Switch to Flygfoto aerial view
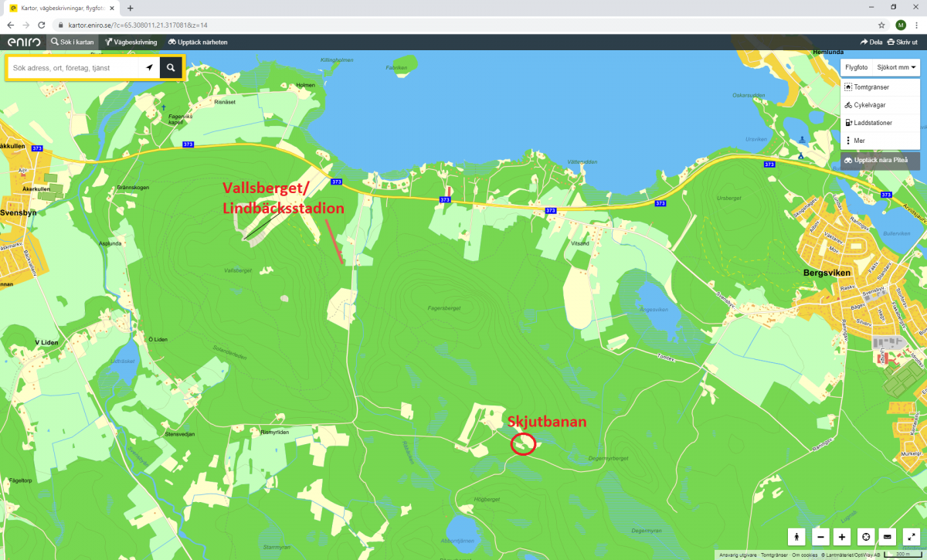This screenshot has height=560, width=927. (x=856, y=67)
